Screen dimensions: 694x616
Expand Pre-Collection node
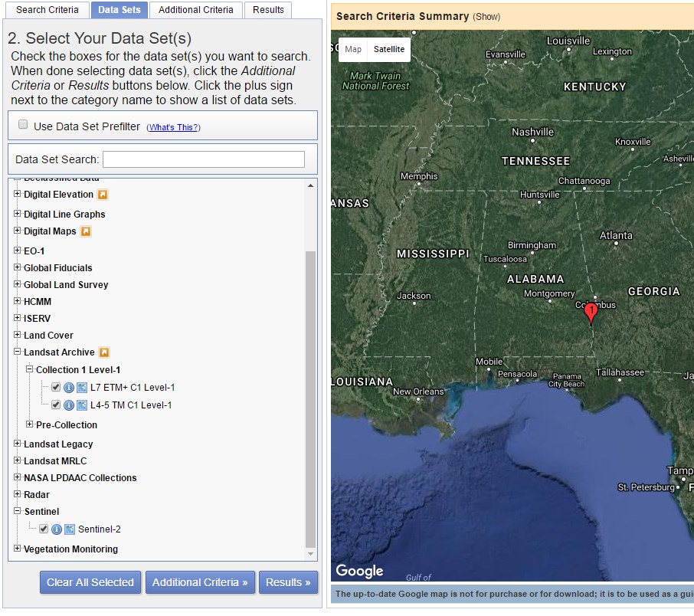[30, 424]
